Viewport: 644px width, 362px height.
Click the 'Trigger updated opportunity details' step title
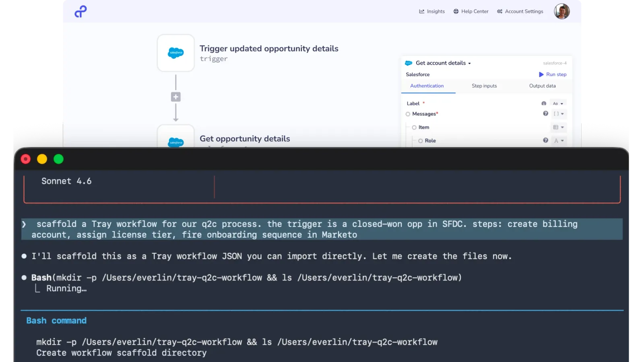tap(269, 48)
